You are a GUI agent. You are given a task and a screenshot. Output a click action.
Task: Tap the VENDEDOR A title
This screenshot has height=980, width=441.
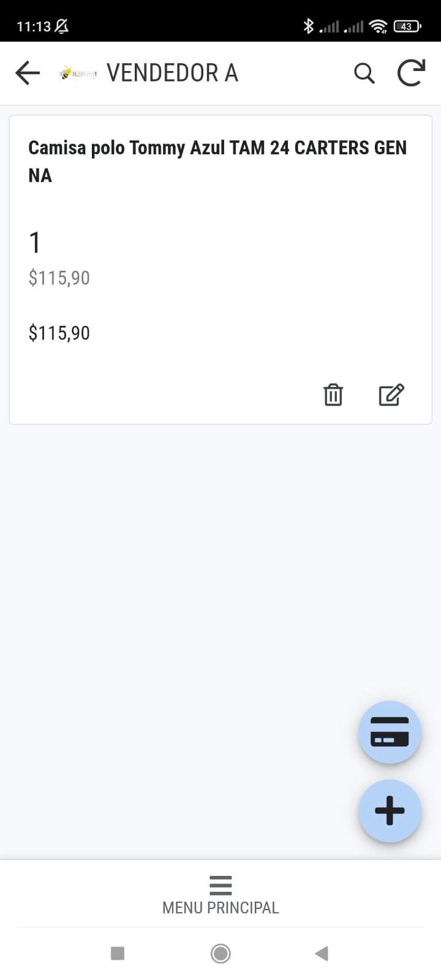click(172, 73)
